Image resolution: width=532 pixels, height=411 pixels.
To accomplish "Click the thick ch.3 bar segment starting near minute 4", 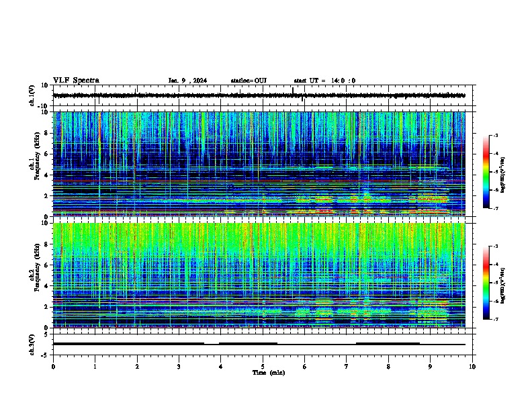I will coord(248,344).
